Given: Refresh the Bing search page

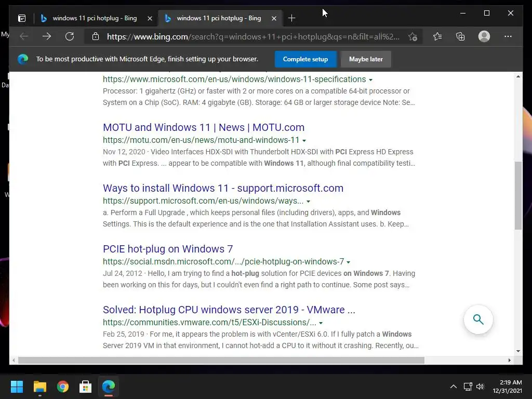Looking at the screenshot, I should (70, 36).
